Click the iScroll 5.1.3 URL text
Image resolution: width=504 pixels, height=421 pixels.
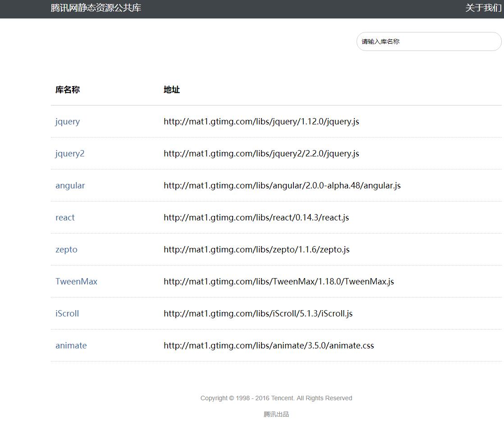pyautogui.click(x=258, y=314)
